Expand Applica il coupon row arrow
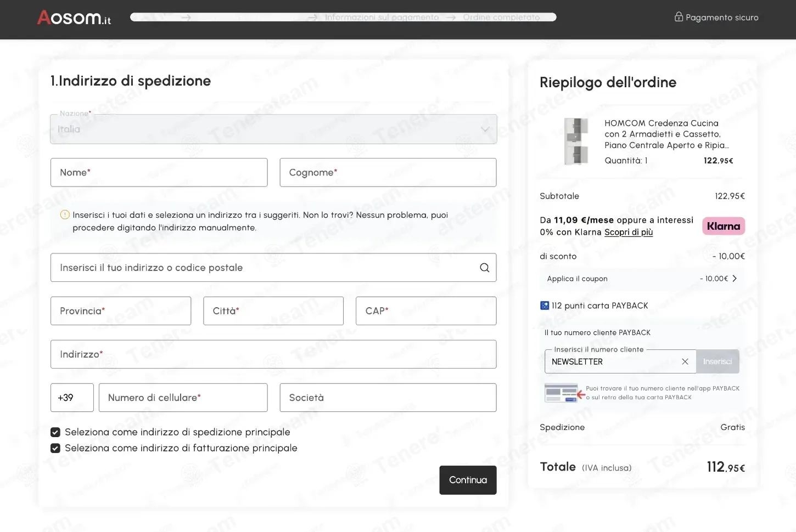Viewport: 796px width, 532px height. 735,279
